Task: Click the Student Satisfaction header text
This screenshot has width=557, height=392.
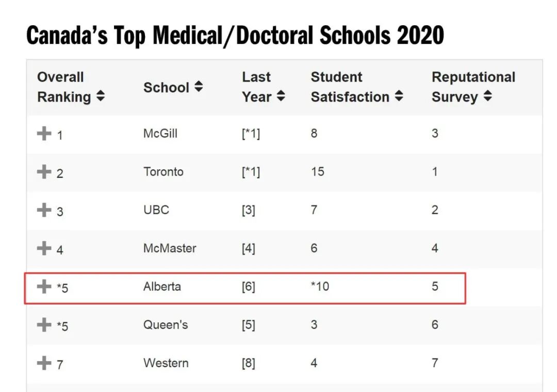Action: (350, 87)
